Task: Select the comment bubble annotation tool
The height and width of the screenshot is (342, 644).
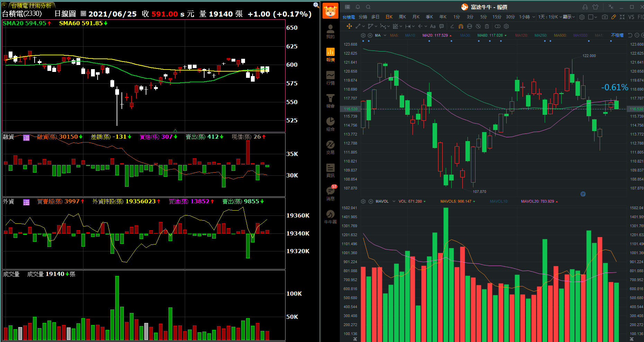Action: click(442, 26)
